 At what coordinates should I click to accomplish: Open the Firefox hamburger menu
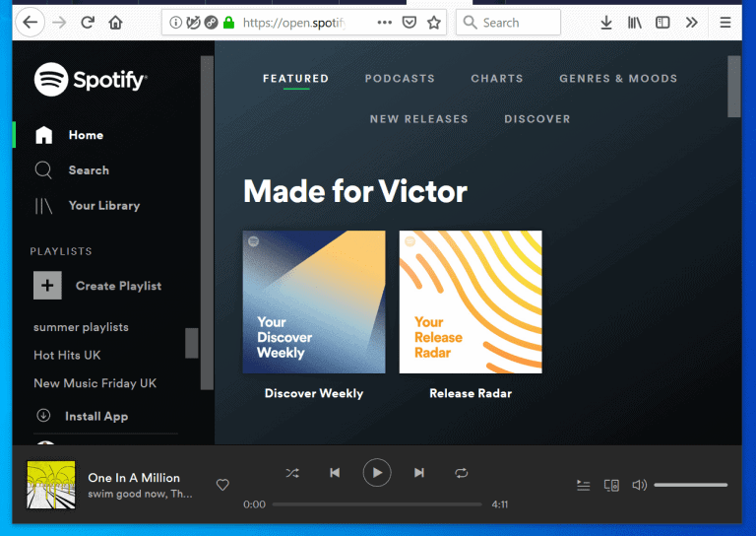coord(725,23)
